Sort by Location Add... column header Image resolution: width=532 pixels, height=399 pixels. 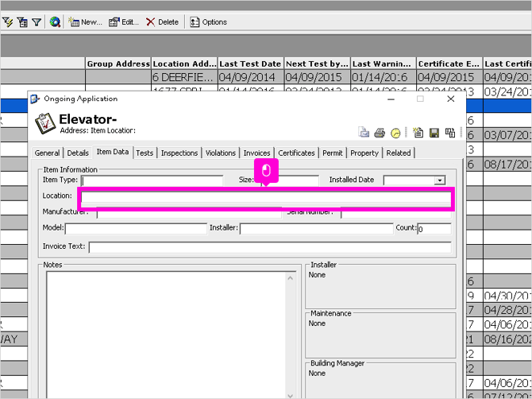[x=184, y=64]
